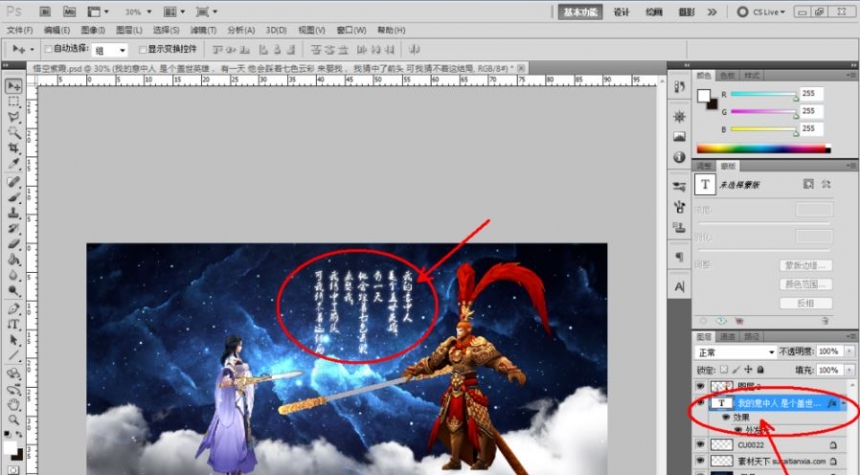Select the Brush tool
The width and height of the screenshot is (860, 475).
(14, 197)
